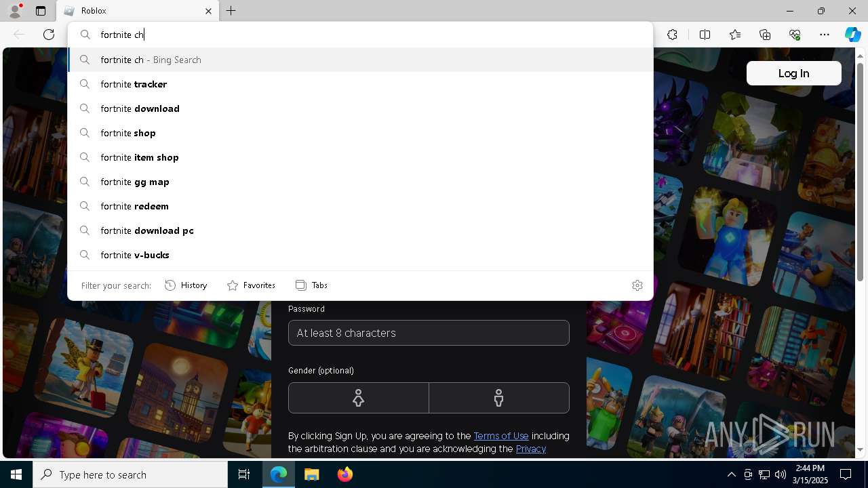Click the taskbar search box
Image resolution: width=868 pixels, height=488 pixels.
coord(130,474)
